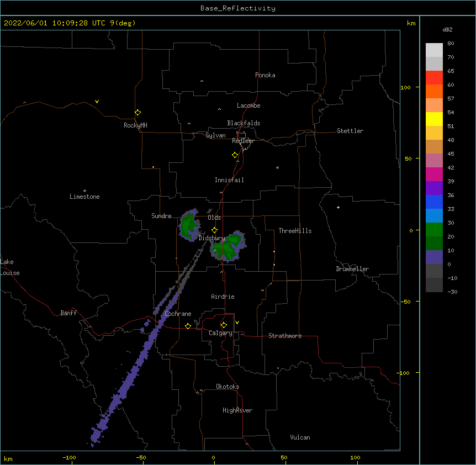Click the Vulcan label

(x=300, y=437)
